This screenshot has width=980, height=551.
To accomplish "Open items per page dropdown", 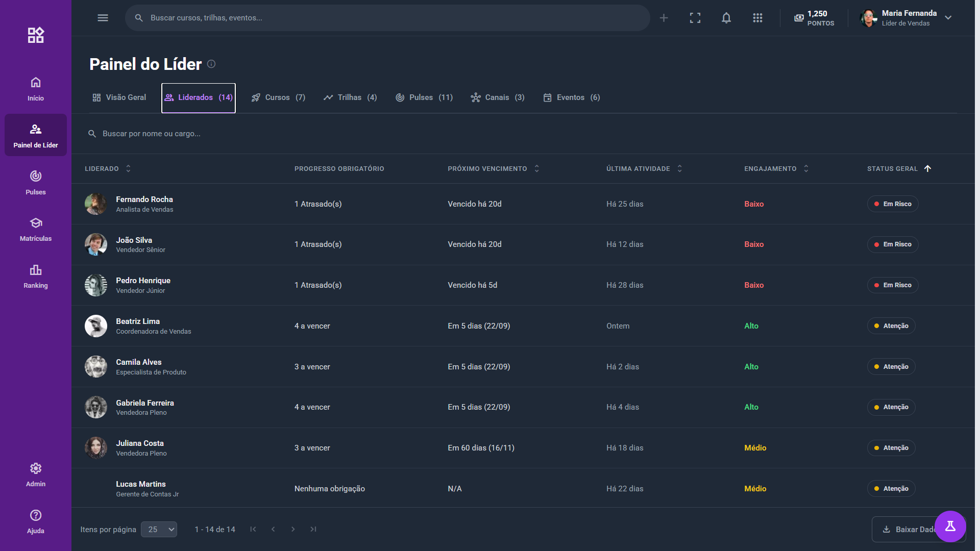I will point(159,529).
